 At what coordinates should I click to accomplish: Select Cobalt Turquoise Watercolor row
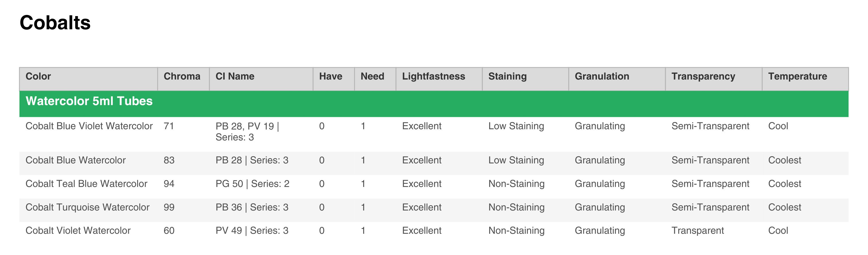[88, 207]
